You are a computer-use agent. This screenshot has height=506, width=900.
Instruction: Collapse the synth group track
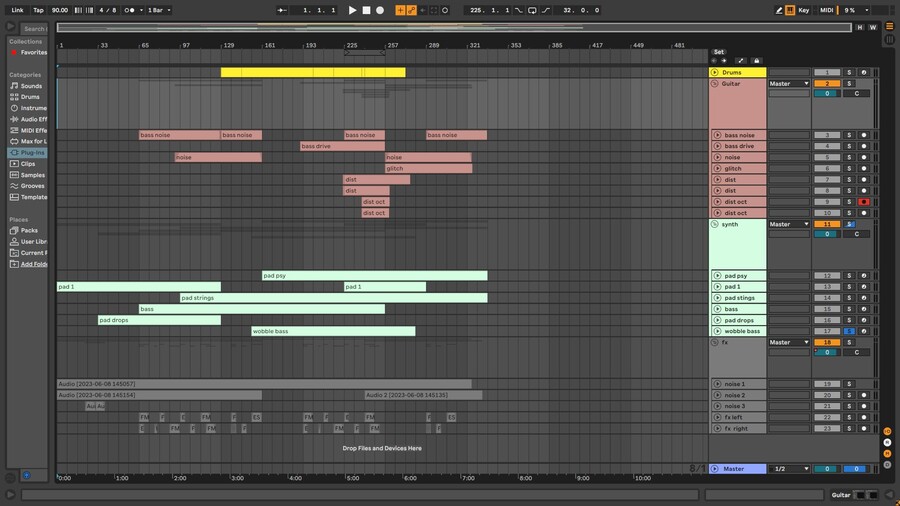tap(715, 224)
